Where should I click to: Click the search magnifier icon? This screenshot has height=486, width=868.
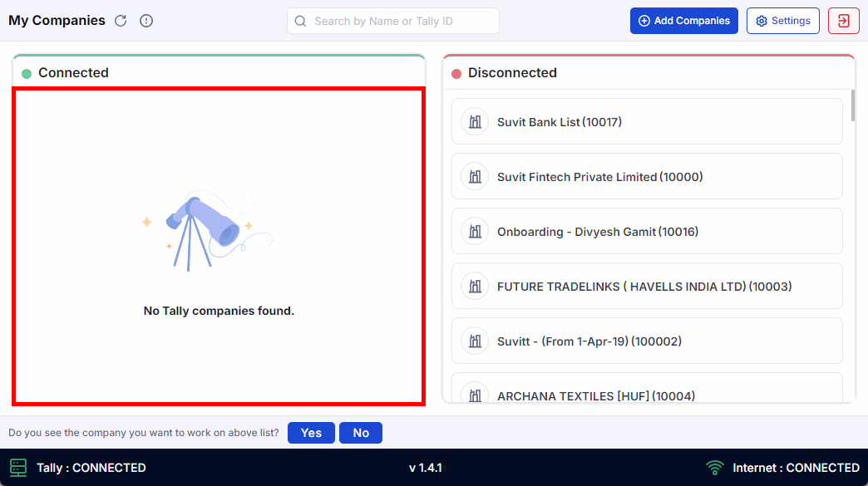click(301, 21)
